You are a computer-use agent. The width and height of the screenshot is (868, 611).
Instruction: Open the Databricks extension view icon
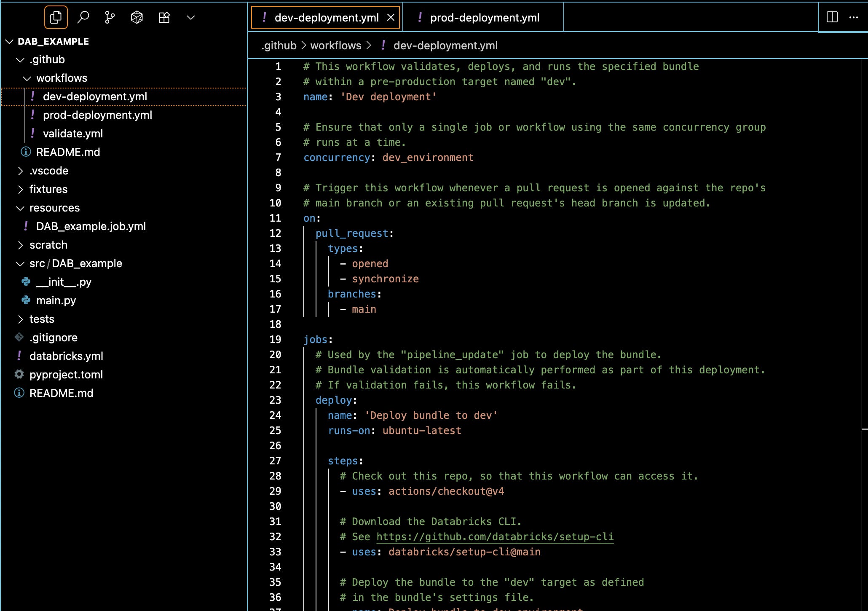click(137, 17)
